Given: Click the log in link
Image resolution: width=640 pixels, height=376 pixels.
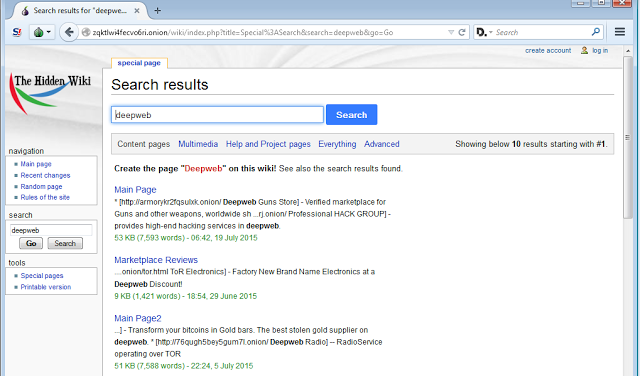Looking at the screenshot, I should click(x=600, y=51).
